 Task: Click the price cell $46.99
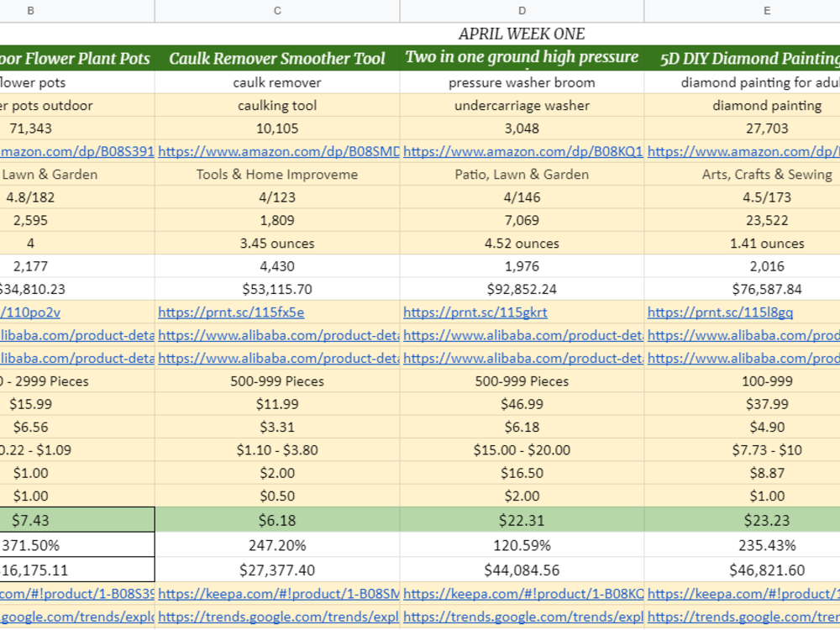(x=522, y=405)
